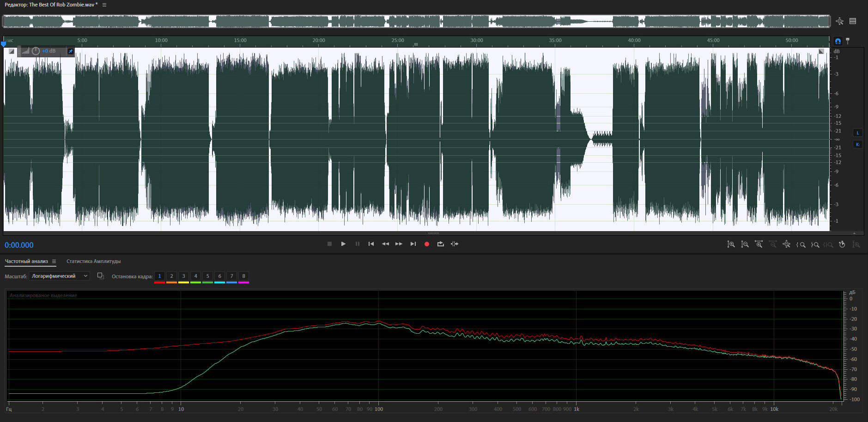
Task: Click hold frame button 3
Action: tap(183, 276)
